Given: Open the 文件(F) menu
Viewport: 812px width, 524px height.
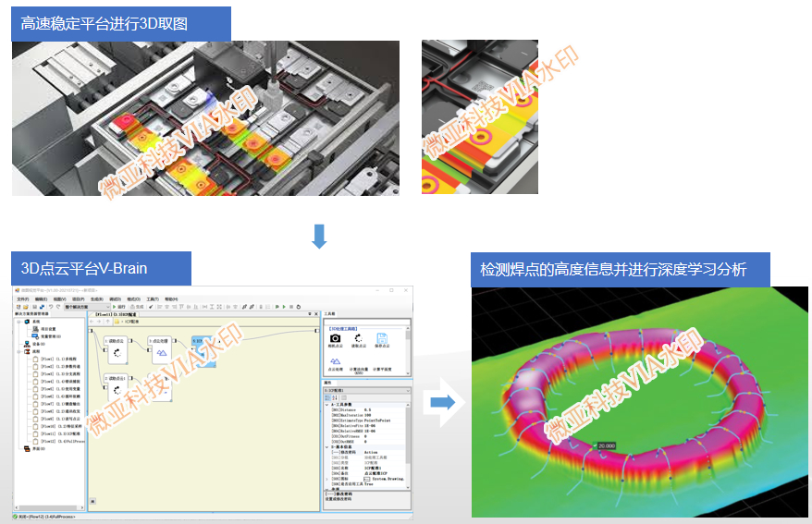Looking at the screenshot, I should click(x=23, y=299).
